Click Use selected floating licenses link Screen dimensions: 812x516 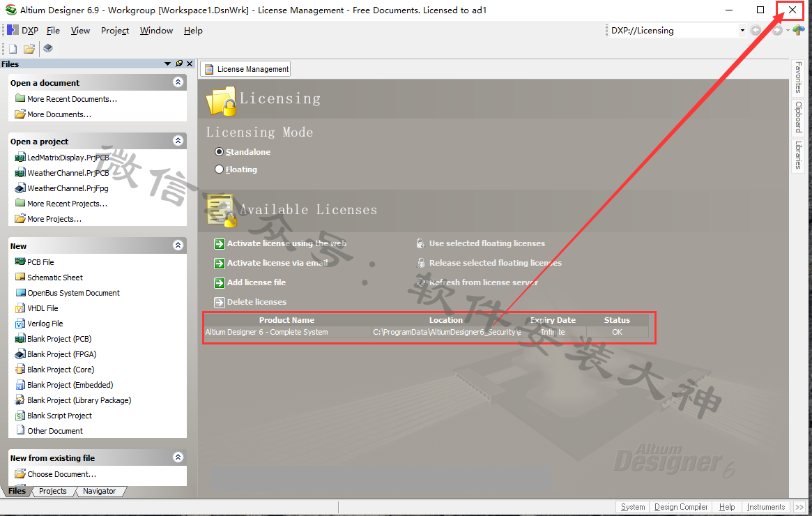pyautogui.click(x=487, y=243)
